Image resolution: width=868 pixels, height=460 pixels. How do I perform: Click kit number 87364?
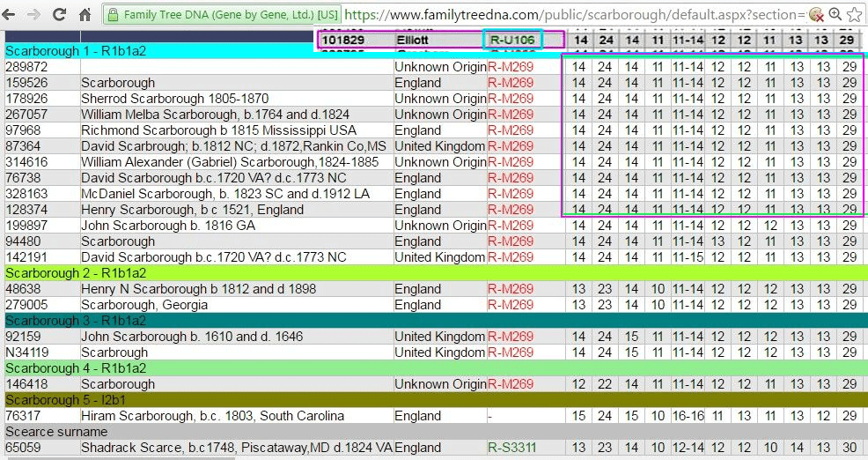point(23,146)
